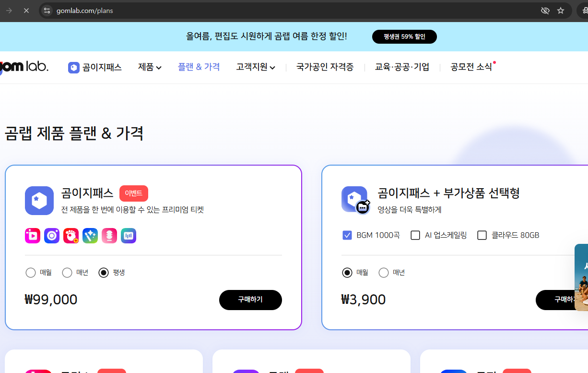Select the microphone recorder product icon
This screenshot has height=373, width=588.
[x=109, y=235]
